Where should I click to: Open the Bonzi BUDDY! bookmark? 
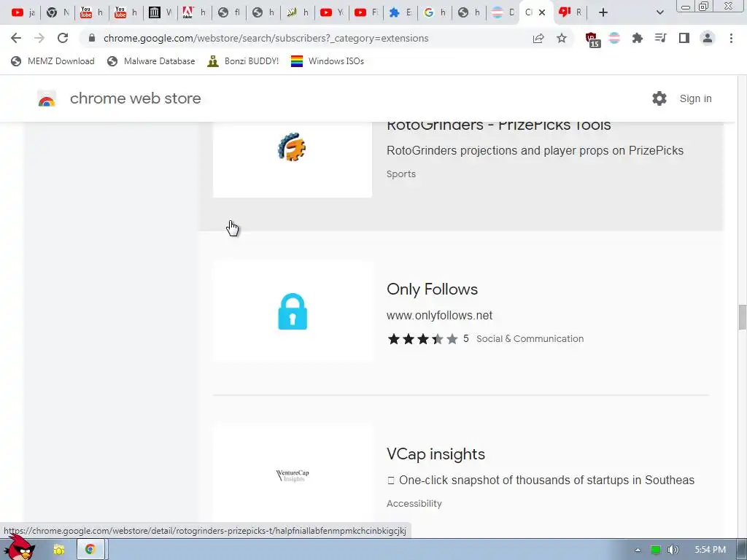coord(243,61)
